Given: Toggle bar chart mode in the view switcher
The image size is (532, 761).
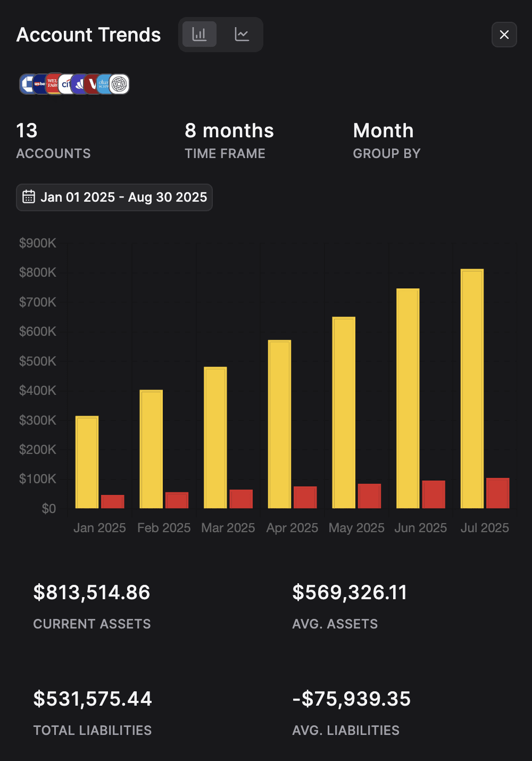Looking at the screenshot, I should click(x=199, y=34).
